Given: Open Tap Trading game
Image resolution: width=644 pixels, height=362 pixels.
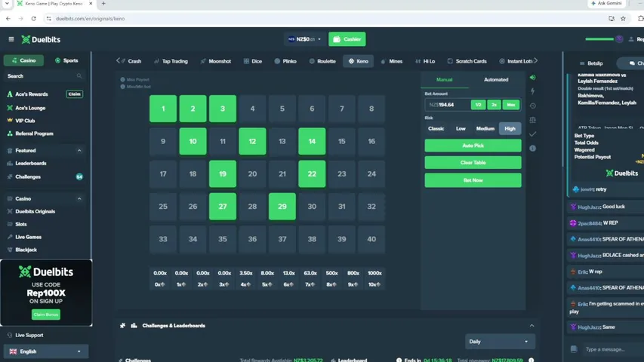Looking at the screenshot, I should pyautogui.click(x=171, y=61).
